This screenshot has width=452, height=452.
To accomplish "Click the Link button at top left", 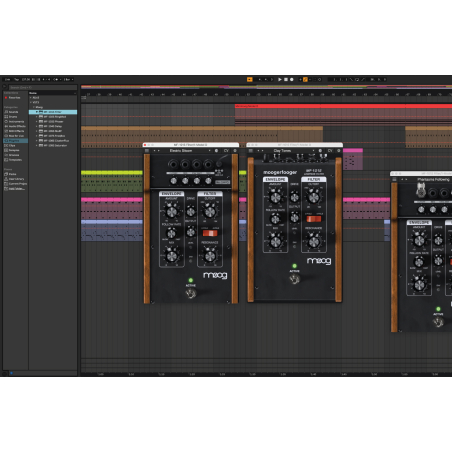I will [7, 80].
